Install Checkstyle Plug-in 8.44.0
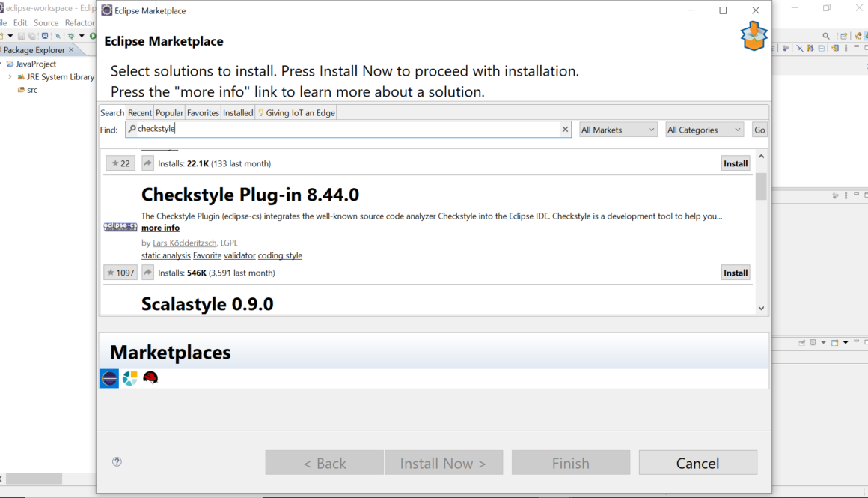Image resolution: width=868 pixels, height=498 pixels. [x=735, y=273]
